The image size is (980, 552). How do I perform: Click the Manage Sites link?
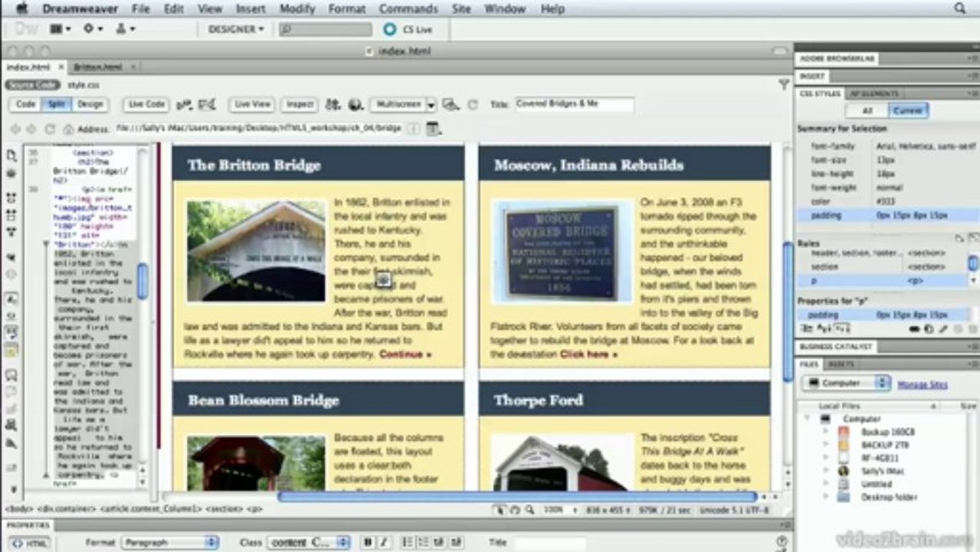pyautogui.click(x=923, y=384)
